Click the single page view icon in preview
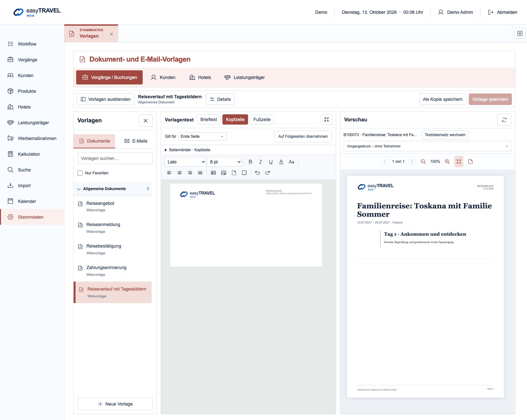The image size is (527, 420). tap(470, 162)
